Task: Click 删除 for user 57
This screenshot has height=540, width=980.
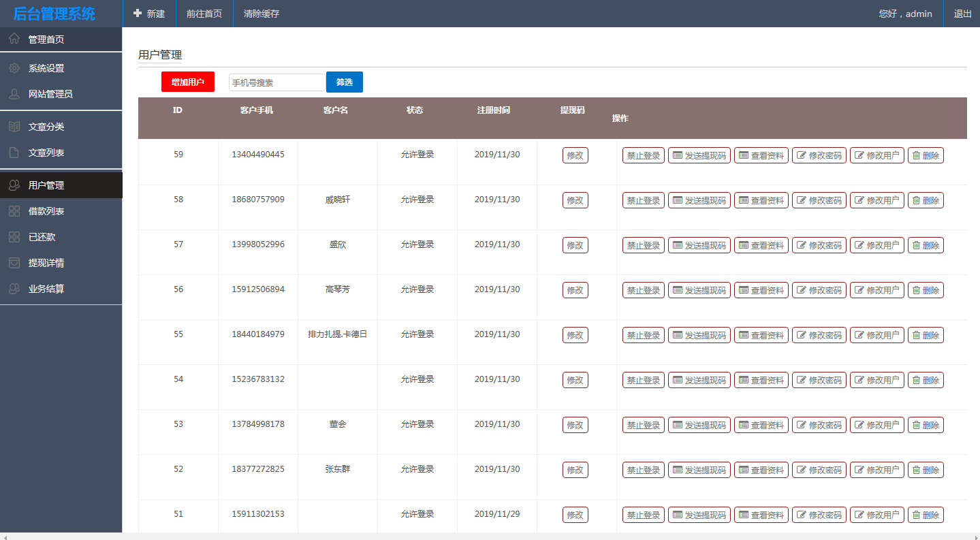Action: [926, 245]
